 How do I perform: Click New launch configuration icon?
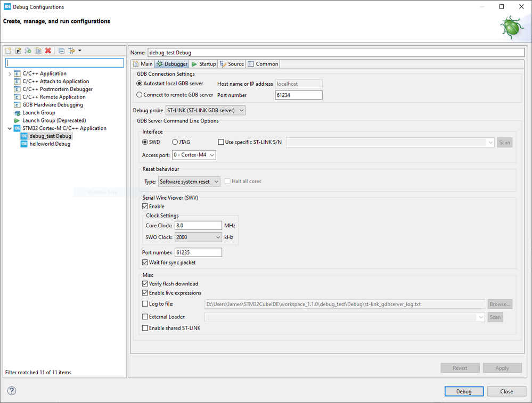pyautogui.click(x=9, y=51)
